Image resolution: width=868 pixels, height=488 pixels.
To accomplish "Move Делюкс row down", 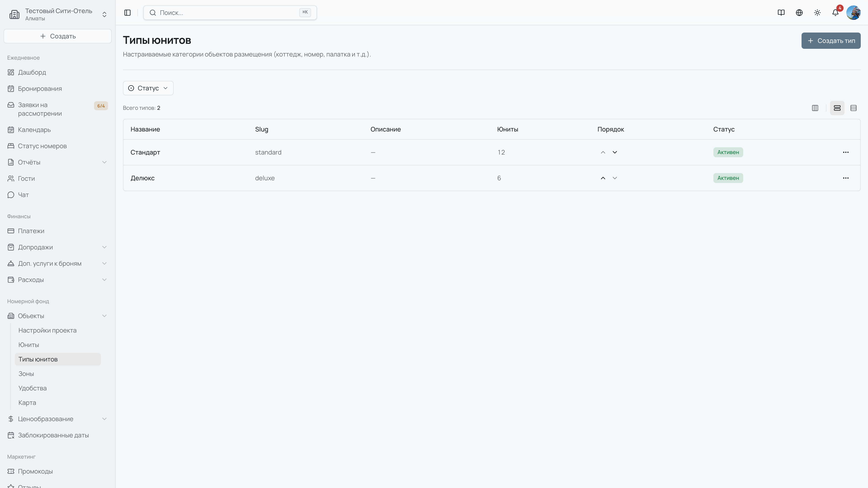I will 615,178.
